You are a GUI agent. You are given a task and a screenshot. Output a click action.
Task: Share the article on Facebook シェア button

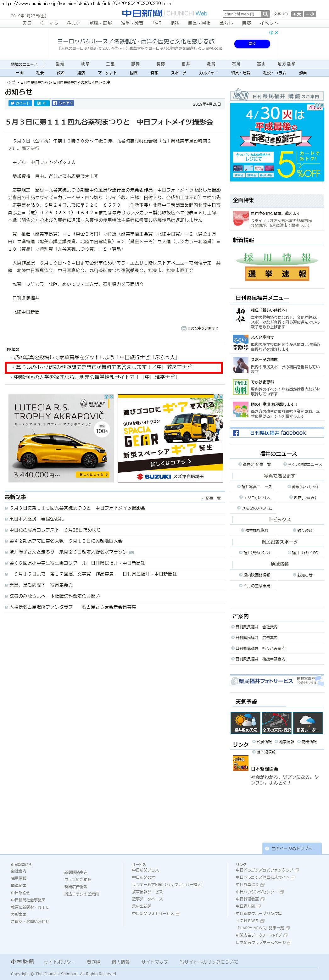(x=63, y=103)
